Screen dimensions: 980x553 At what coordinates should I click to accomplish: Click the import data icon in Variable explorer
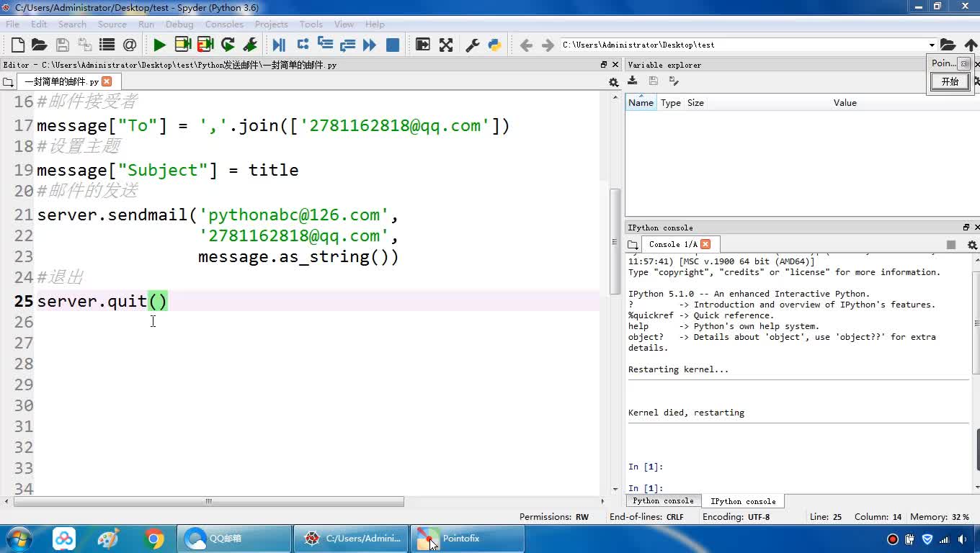point(633,81)
